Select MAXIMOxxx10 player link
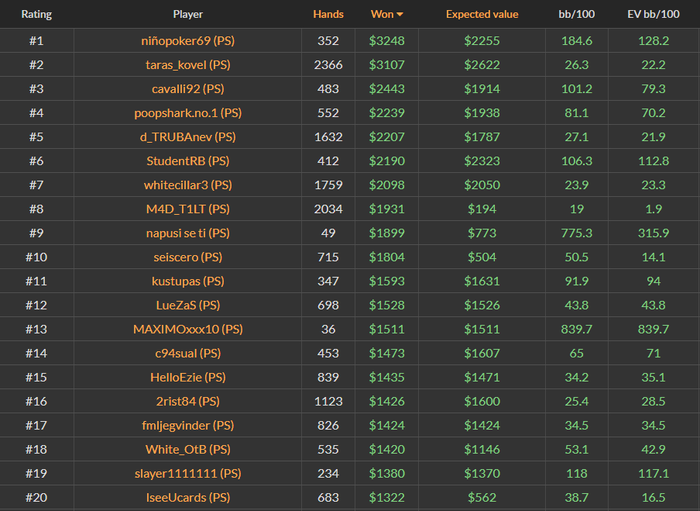The height and width of the screenshot is (511, 700). point(188,329)
